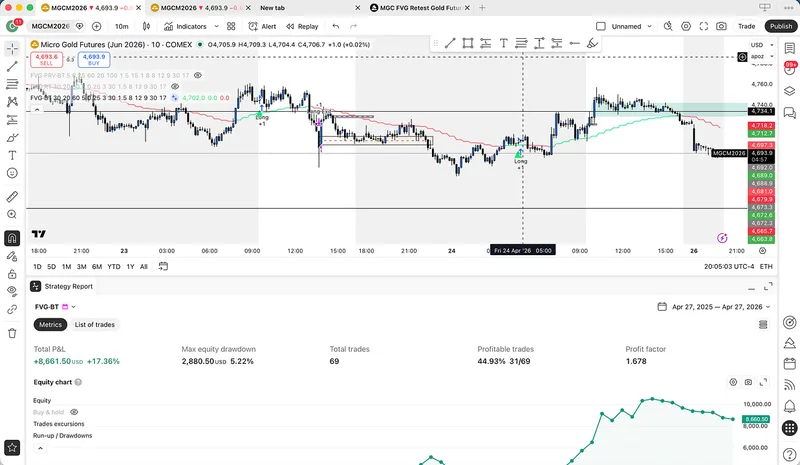
Task: Open the 10m interval selector
Action: pyautogui.click(x=121, y=26)
